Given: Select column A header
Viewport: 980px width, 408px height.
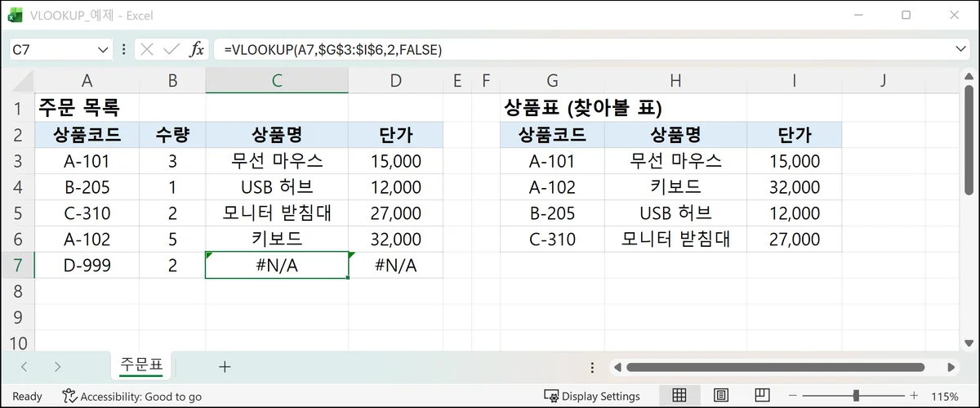Looking at the screenshot, I should 87,80.
